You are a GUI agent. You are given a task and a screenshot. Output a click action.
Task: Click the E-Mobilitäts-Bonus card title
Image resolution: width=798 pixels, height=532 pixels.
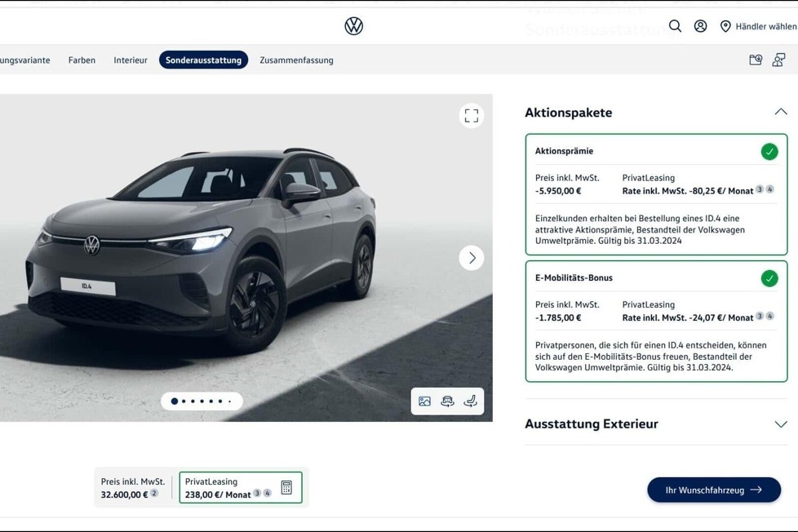[x=574, y=278]
